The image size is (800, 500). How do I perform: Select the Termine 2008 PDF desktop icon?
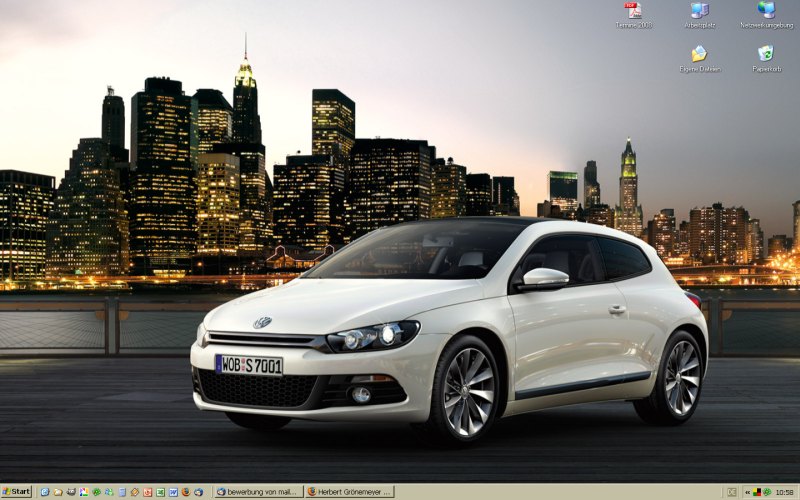[x=633, y=12]
